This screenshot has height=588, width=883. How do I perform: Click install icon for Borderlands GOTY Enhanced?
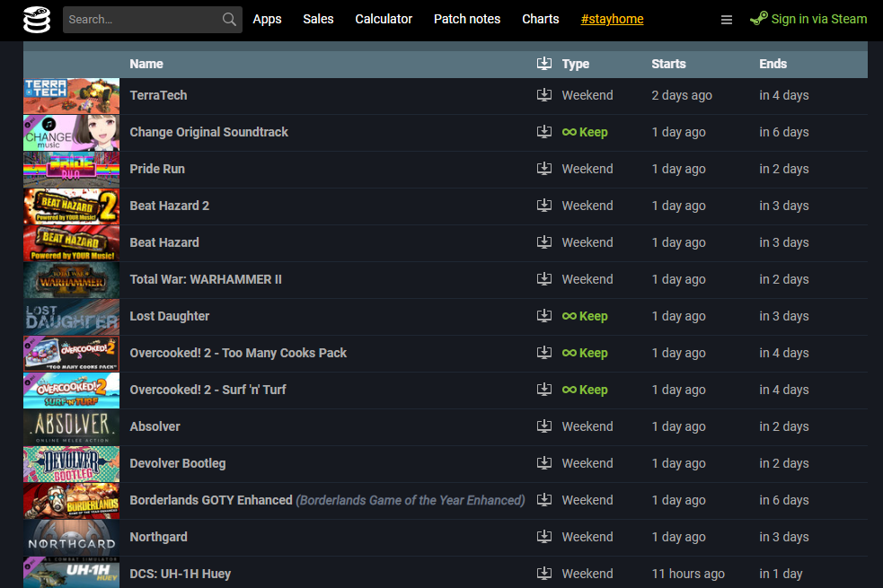(544, 500)
